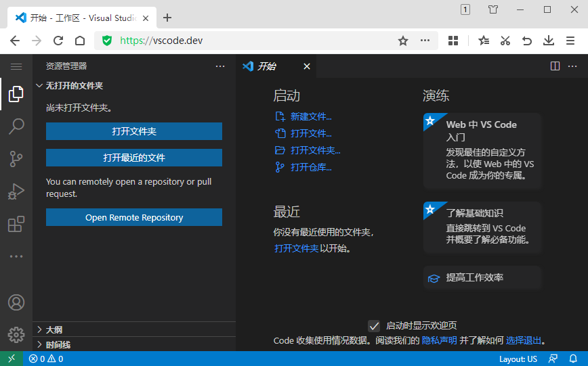Screen dimensions: 588x366
Task: Open the Extensions view icon
Action: tap(16, 224)
